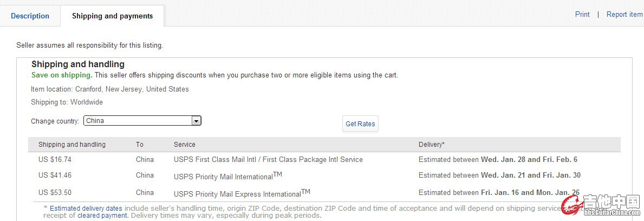Image resolution: width=644 pixels, height=221 pixels.
Task: Click the Item location Cranford text
Action: click(110, 89)
